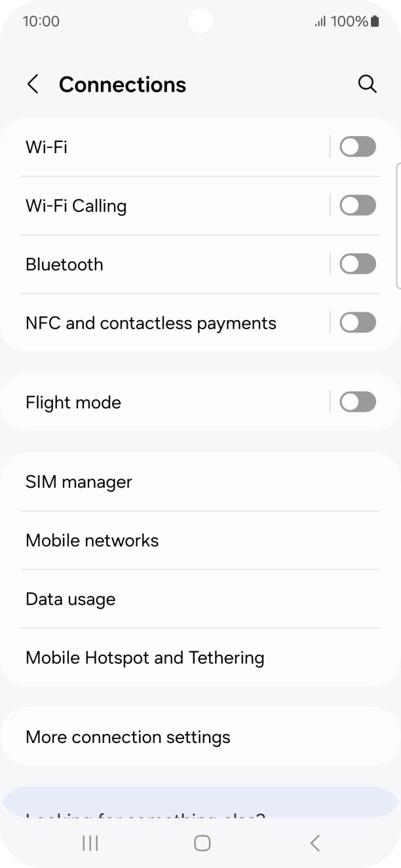401x868 pixels.
Task: Open the search icon in Connections
Action: click(368, 84)
